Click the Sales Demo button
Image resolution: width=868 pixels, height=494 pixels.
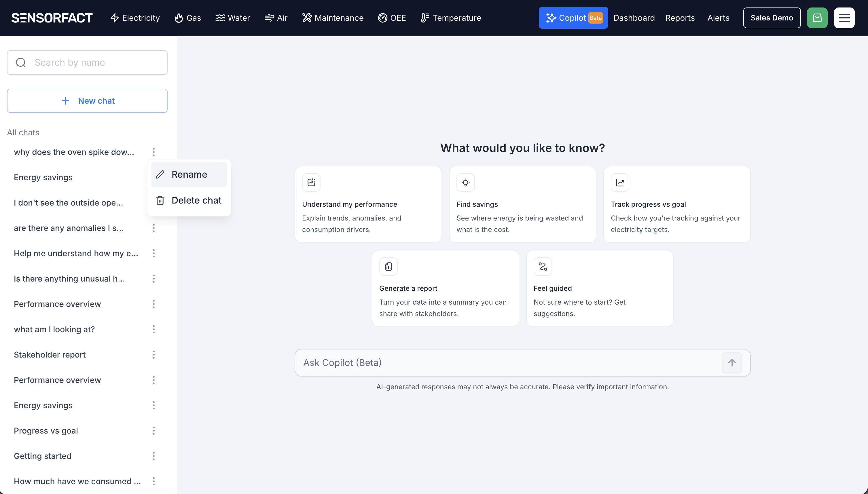click(x=772, y=18)
